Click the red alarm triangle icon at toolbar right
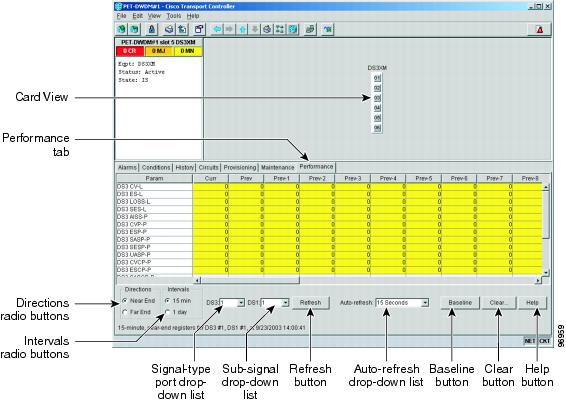This screenshot has height=402, width=566. [x=540, y=30]
